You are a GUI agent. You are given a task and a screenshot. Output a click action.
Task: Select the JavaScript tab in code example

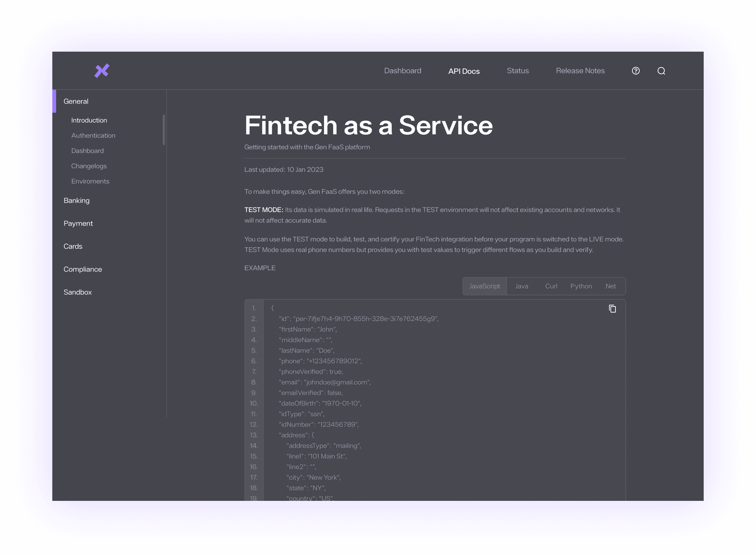[484, 286]
